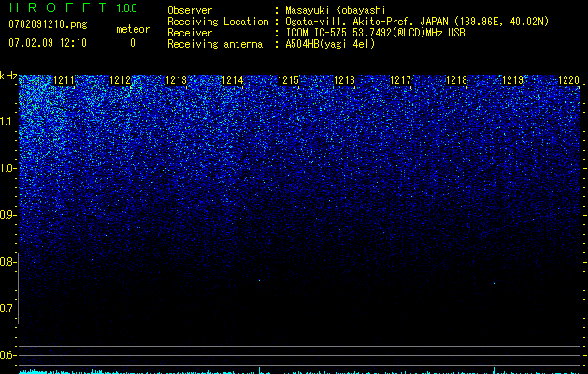Click the cyan amplitude spike near 1214
This screenshot has height=374, width=588.
point(260,370)
